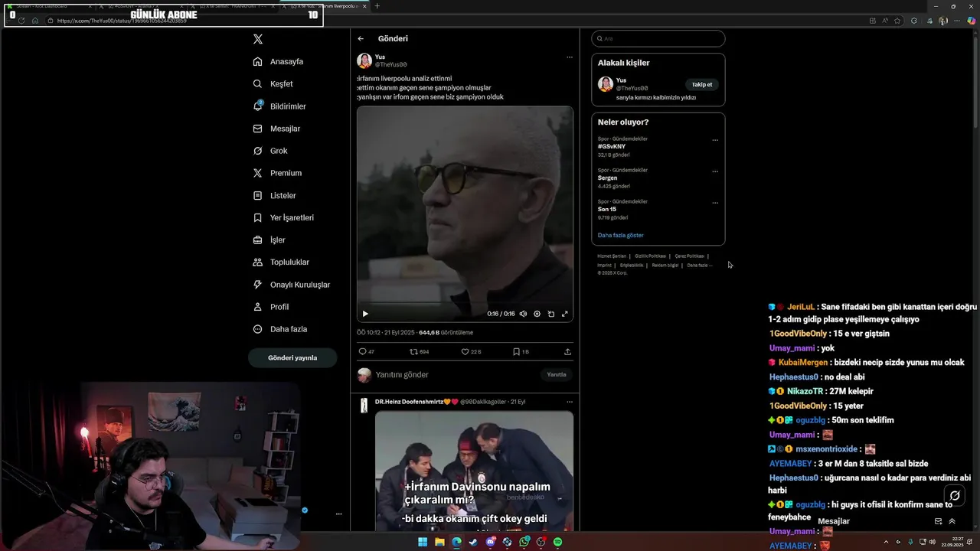Image resolution: width=980 pixels, height=551 pixels.
Task: Open options for Sergen trend
Action: pyautogui.click(x=715, y=171)
